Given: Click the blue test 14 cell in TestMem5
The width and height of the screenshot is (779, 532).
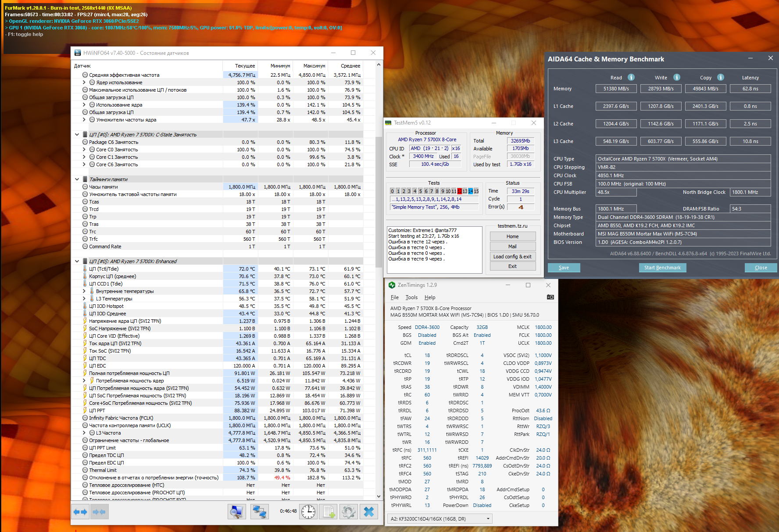Looking at the screenshot, I should click(470, 191).
